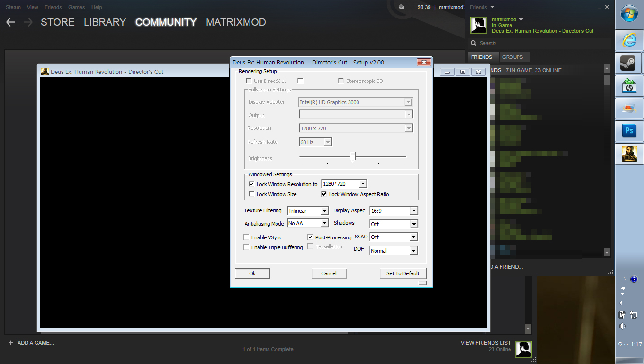
Task: Click the avatar beside View Friends List
Action: click(x=523, y=349)
